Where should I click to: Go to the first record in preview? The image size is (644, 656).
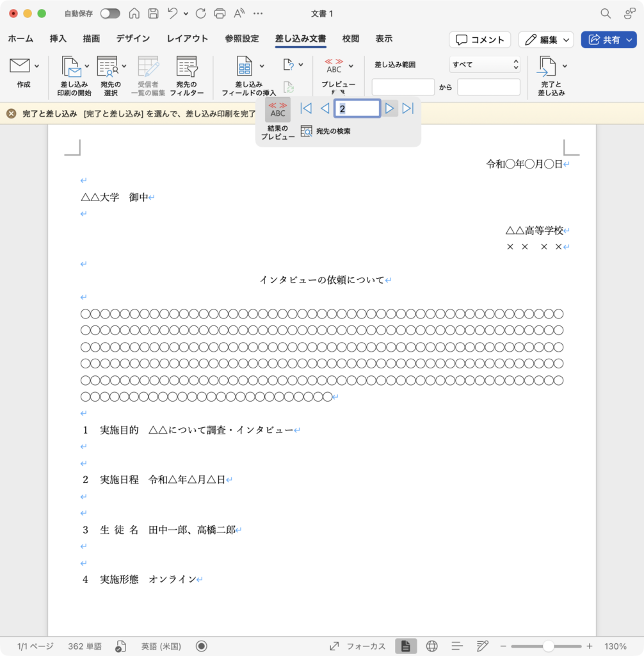(x=306, y=109)
